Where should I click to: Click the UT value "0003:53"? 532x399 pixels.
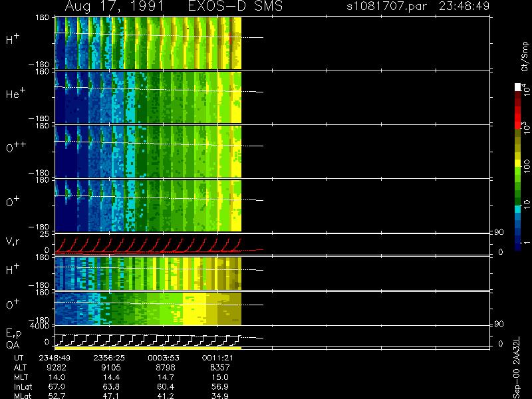coord(163,358)
